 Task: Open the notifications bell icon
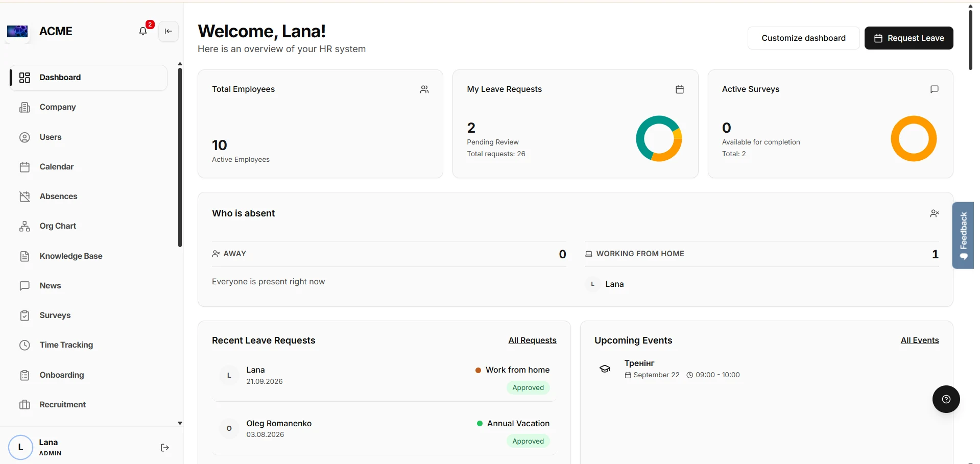point(143,31)
